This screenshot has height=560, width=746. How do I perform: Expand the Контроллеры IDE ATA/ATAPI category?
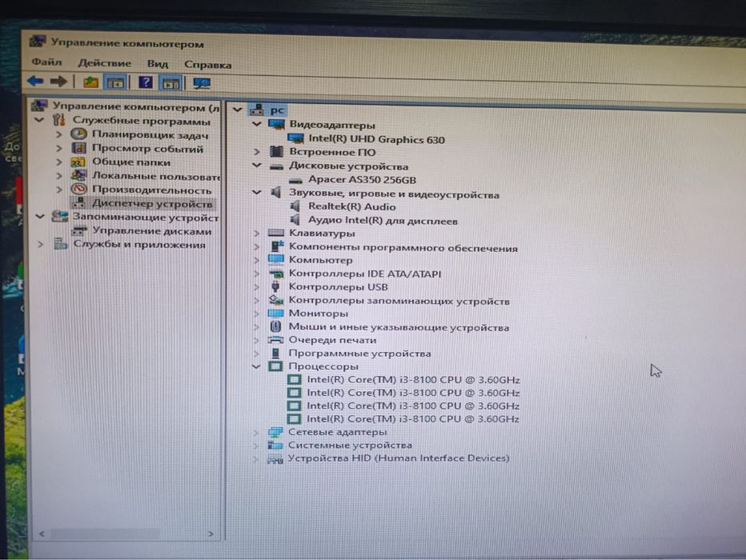257,274
